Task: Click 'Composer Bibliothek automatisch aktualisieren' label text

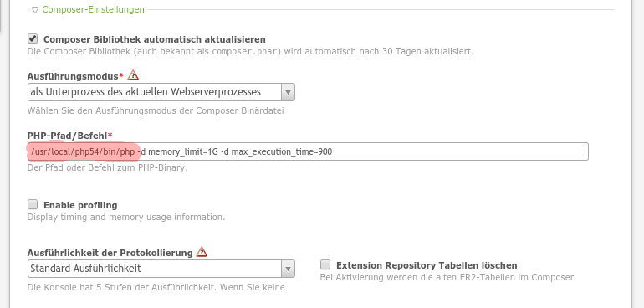Action: (155, 39)
